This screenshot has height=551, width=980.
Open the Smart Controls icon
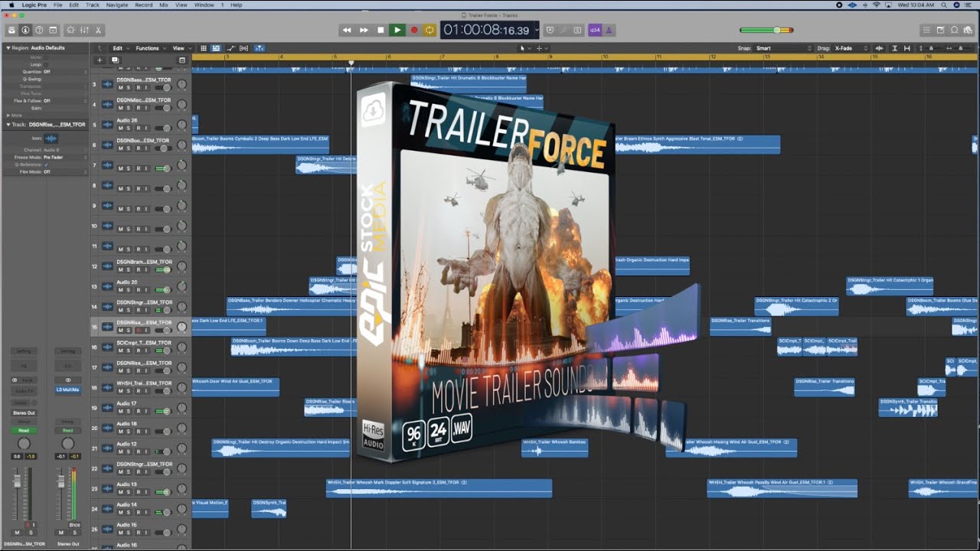click(x=71, y=30)
